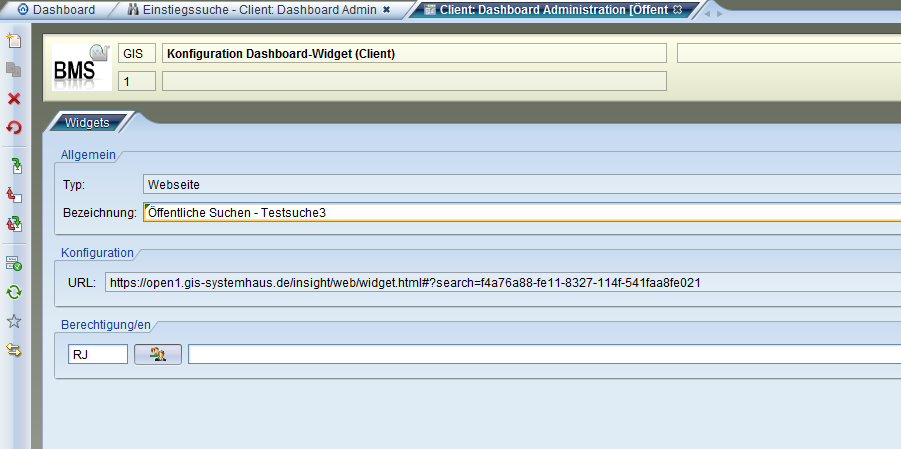Viewport: 901px width, 449px height.
Task: Select the Widgets tab
Action: click(87, 123)
